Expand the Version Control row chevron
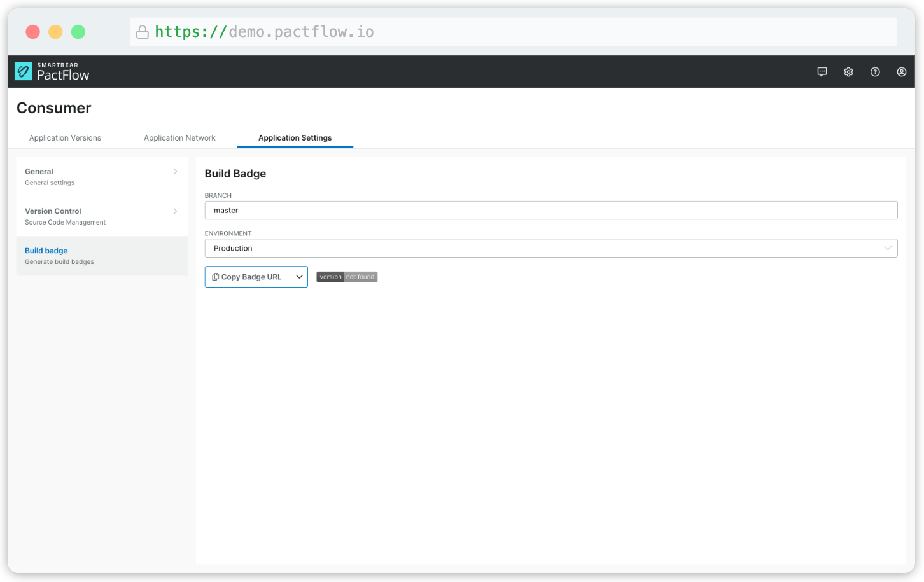 click(175, 211)
